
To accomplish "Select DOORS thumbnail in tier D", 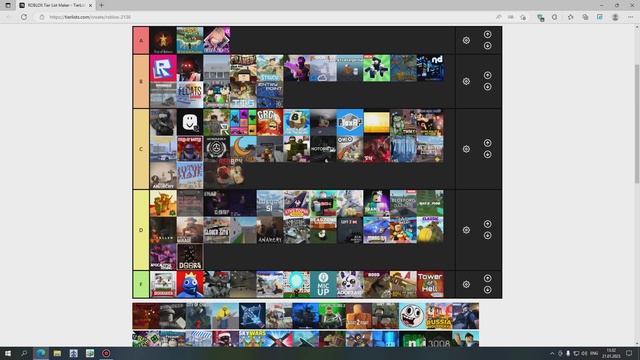I will click(190, 257).
